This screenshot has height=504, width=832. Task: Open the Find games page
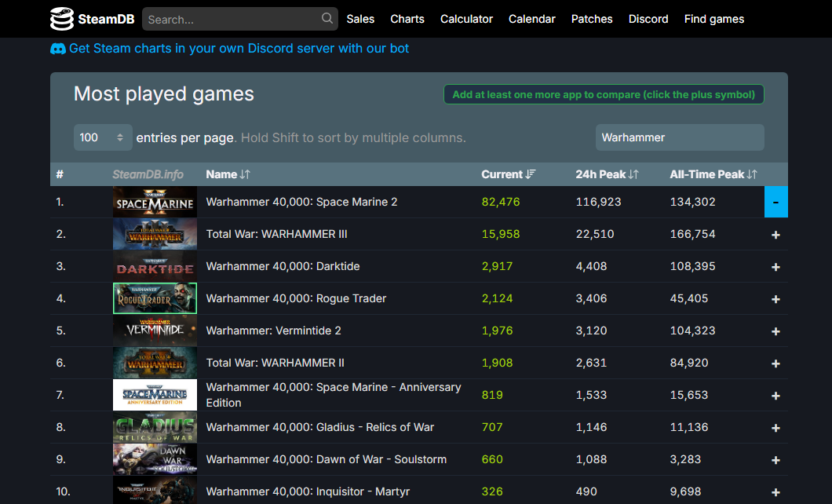713,19
